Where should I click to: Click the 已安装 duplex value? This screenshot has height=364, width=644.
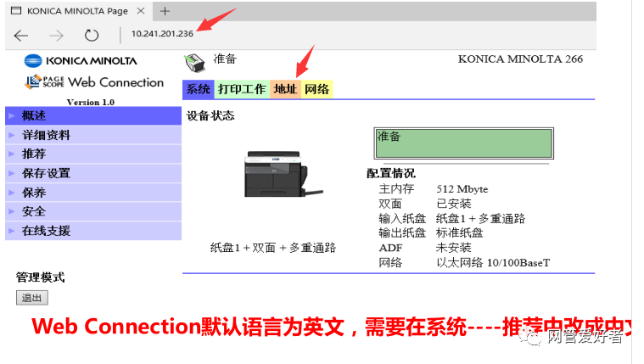pos(453,204)
